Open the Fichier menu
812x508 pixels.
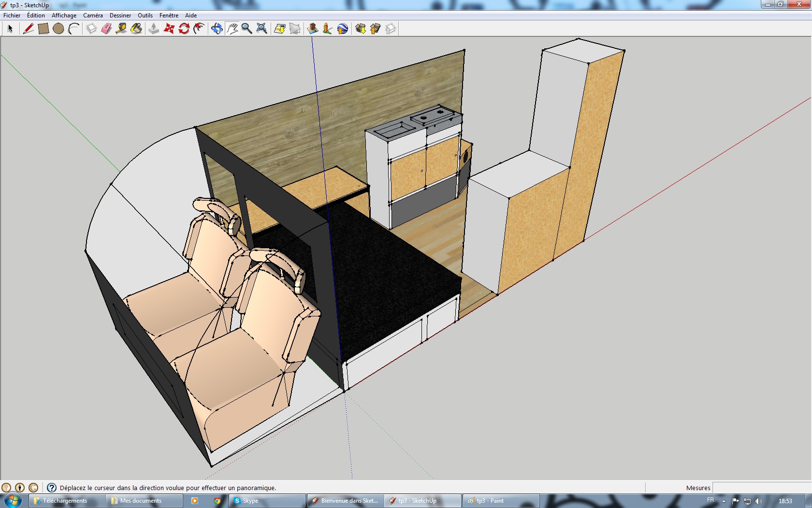coord(12,15)
